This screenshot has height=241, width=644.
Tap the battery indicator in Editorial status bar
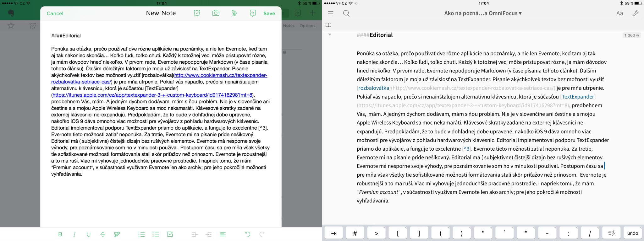(x=638, y=3)
